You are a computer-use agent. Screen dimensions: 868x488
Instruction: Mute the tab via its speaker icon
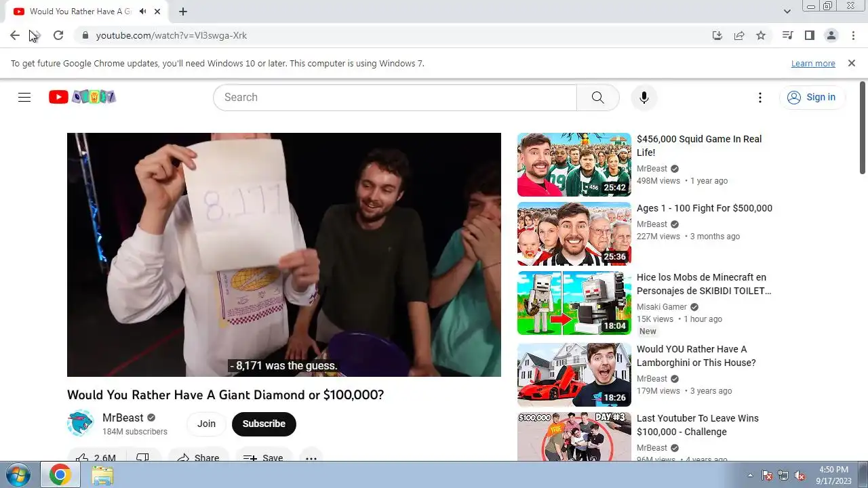[x=143, y=12]
